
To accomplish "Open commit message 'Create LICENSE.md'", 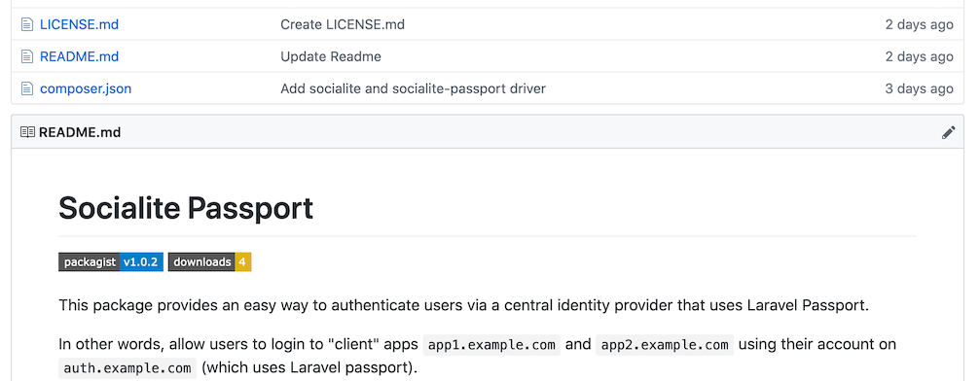I will [x=342, y=24].
